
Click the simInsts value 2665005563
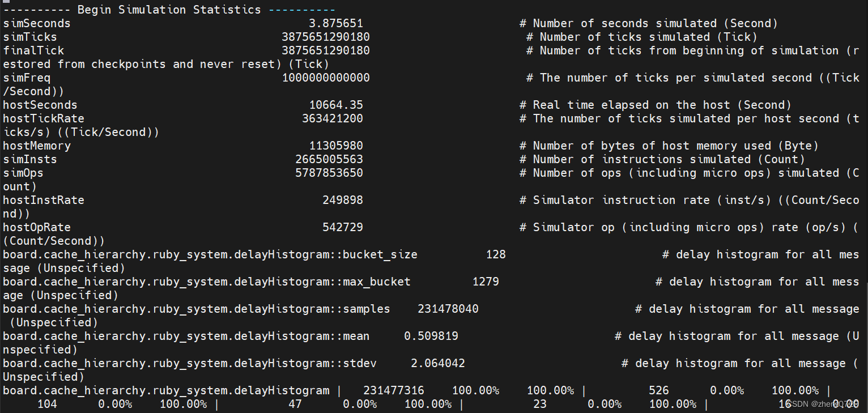tap(329, 159)
